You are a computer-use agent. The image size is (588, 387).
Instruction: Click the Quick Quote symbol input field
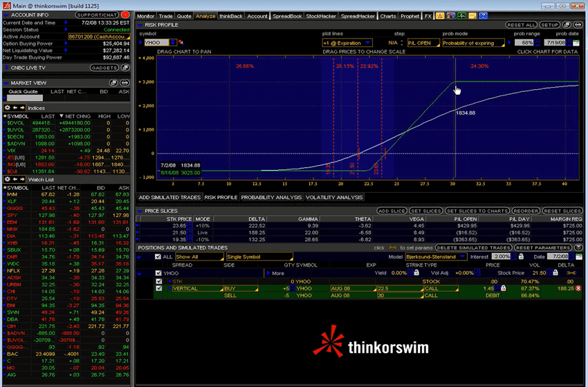[x=25, y=98]
